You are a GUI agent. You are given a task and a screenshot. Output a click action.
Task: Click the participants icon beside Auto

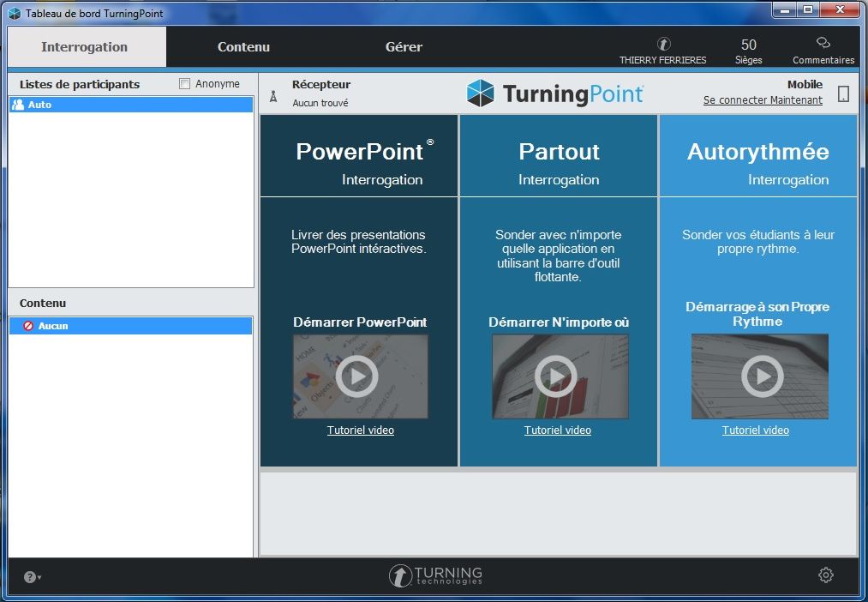(x=18, y=104)
